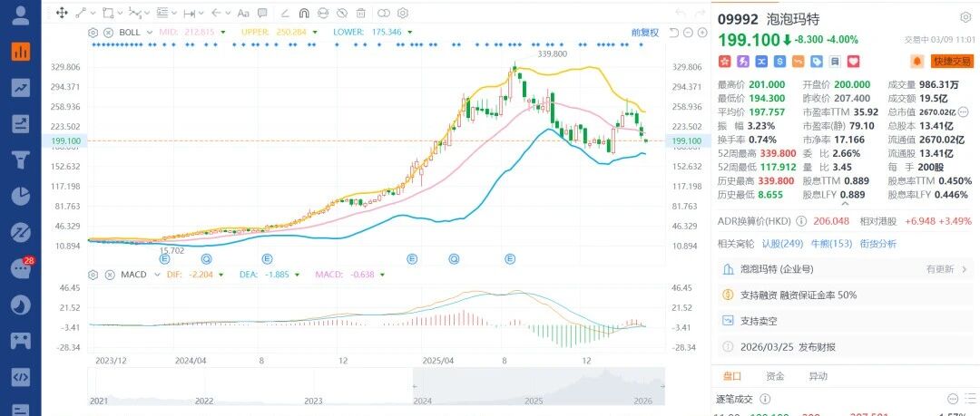
Task: Zoom in chart with plus circle
Action: (701, 33)
